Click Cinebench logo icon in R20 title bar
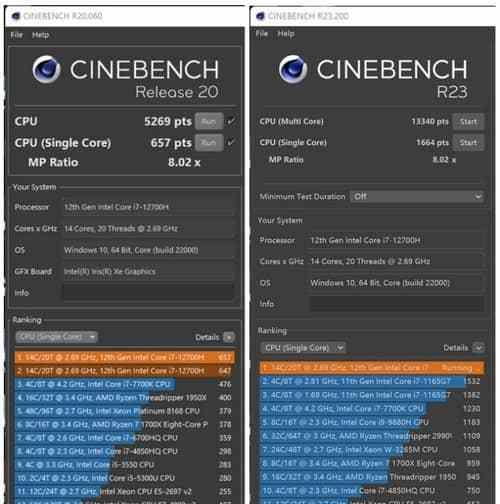Viewport: 500px width, 504px height. click(16, 16)
